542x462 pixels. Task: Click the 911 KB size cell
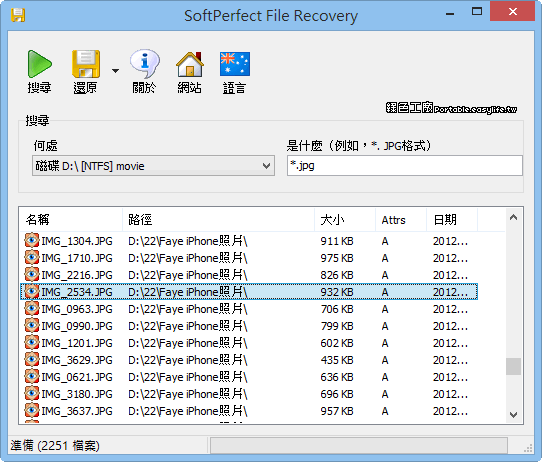click(337, 241)
